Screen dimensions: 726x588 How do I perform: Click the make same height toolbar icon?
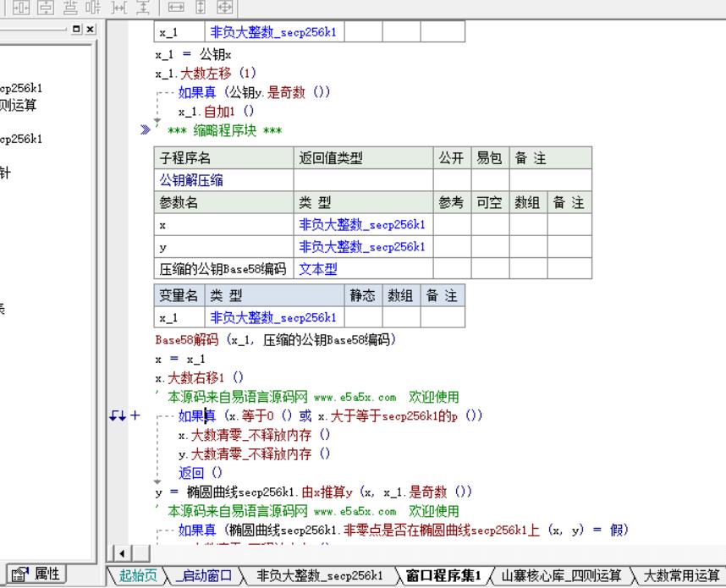201,7
